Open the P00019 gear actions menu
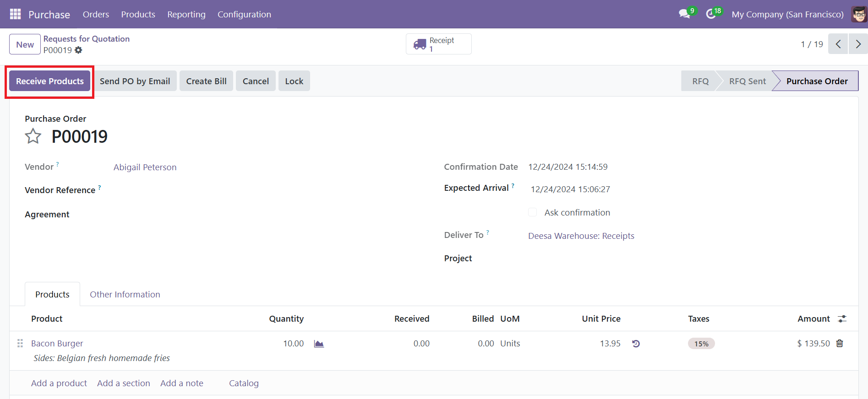The image size is (868, 399). click(79, 50)
